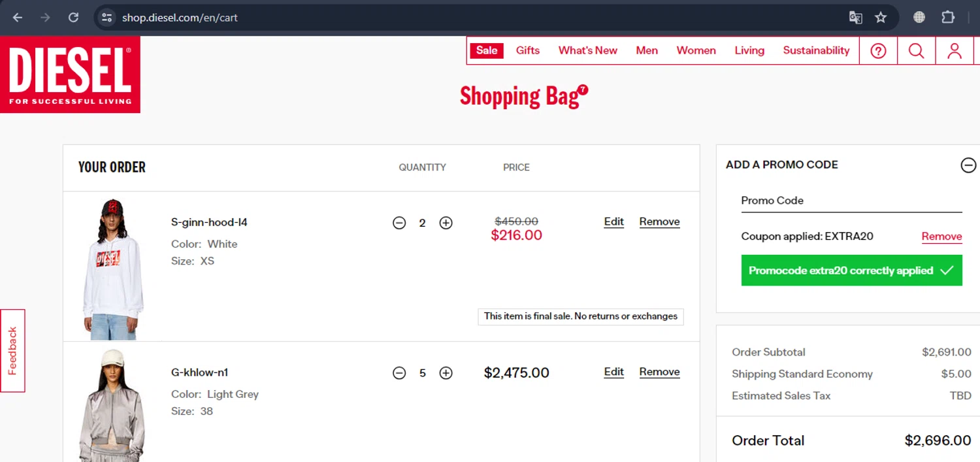Increase G-khlow-n1 quantity
Image resolution: width=980 pixels, height=462 pixels.
446,373
